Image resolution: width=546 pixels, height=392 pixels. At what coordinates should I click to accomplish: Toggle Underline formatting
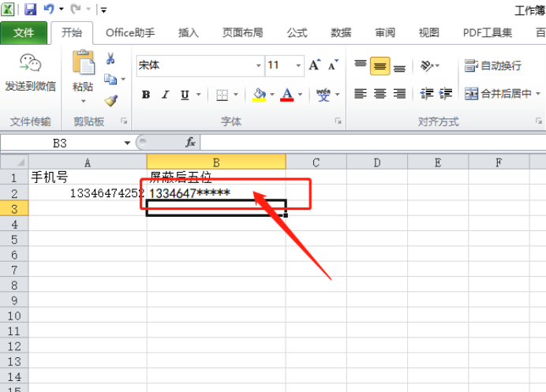click(x=185, y=95)
